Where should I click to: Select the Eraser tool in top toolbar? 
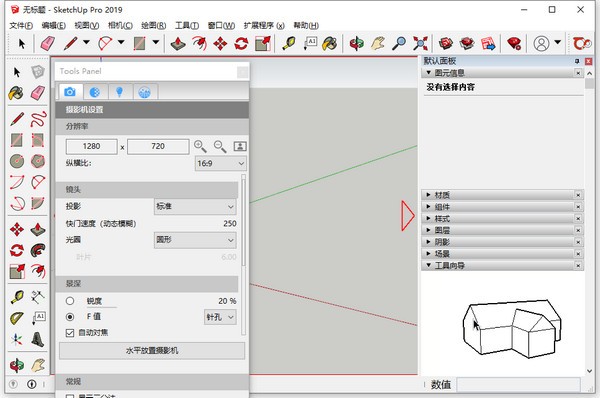[47, 43]
